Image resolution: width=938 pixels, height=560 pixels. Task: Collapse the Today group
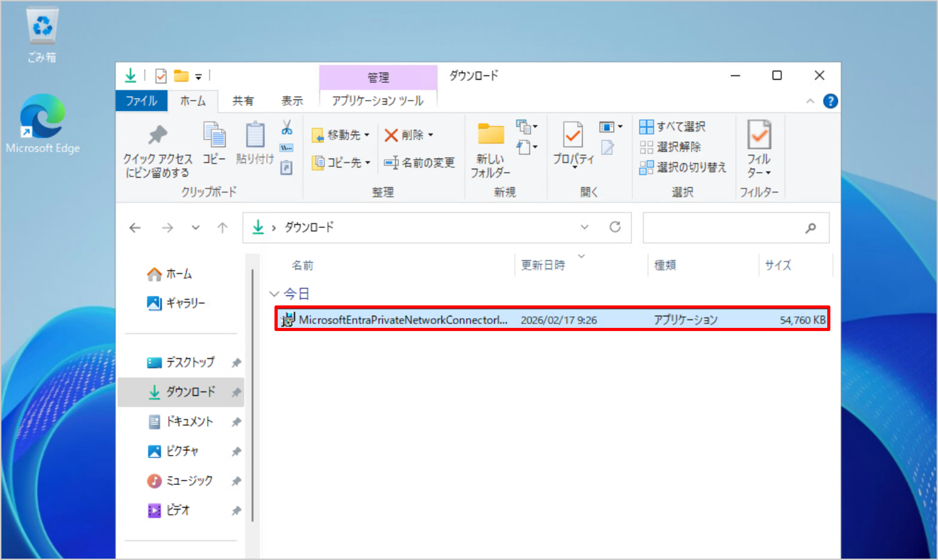pos(274,294)
